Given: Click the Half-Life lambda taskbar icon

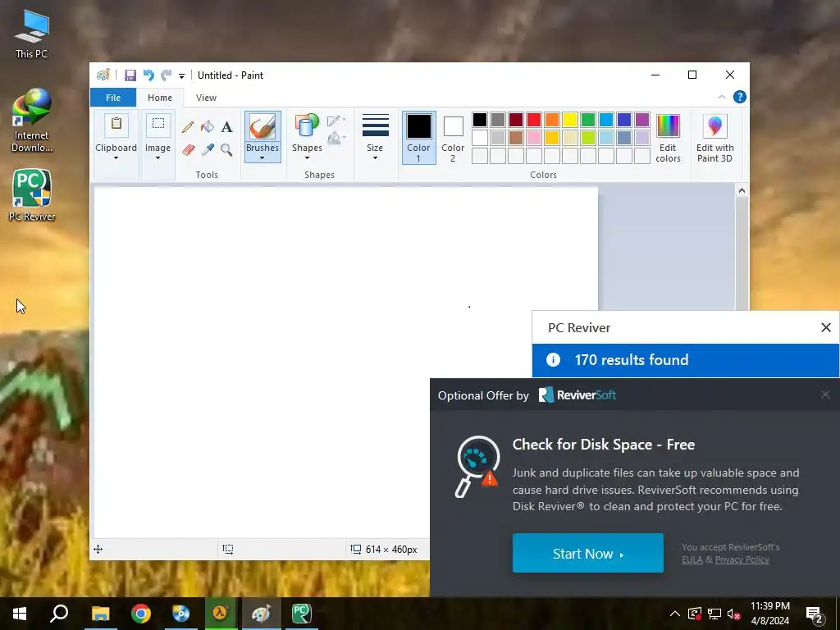Looking at the screenshot, I should (x=221, y=614).
